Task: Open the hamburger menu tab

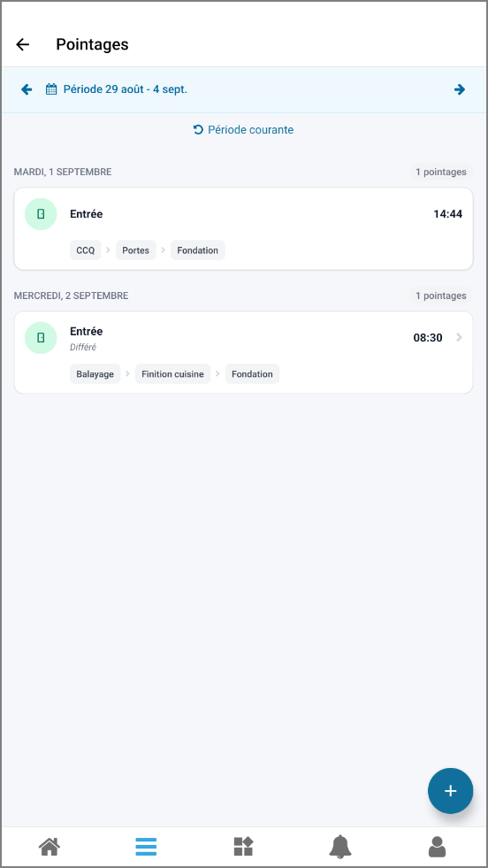Action: (146, 847)
